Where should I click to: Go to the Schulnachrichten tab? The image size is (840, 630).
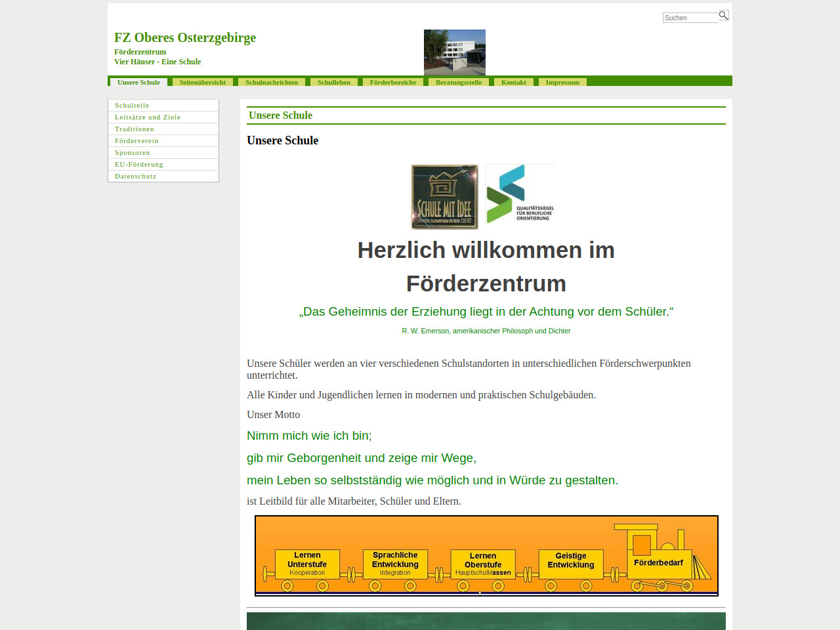tap(271, 82)
